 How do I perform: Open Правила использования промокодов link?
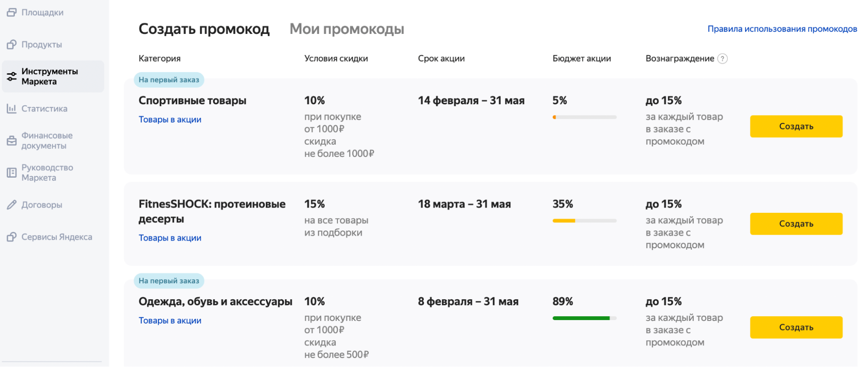coord(782,29)
